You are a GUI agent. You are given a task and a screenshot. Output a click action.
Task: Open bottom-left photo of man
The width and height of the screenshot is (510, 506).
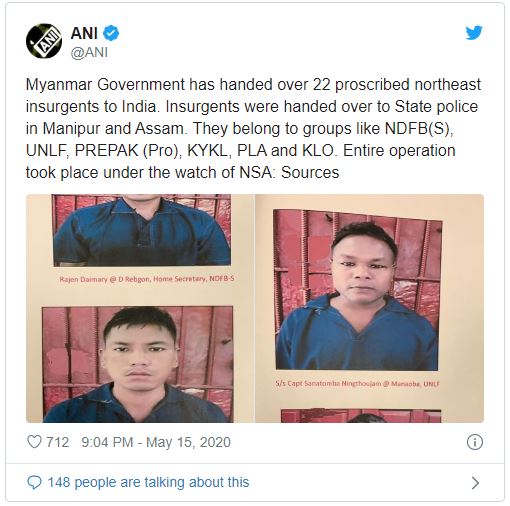pos(138,365)
